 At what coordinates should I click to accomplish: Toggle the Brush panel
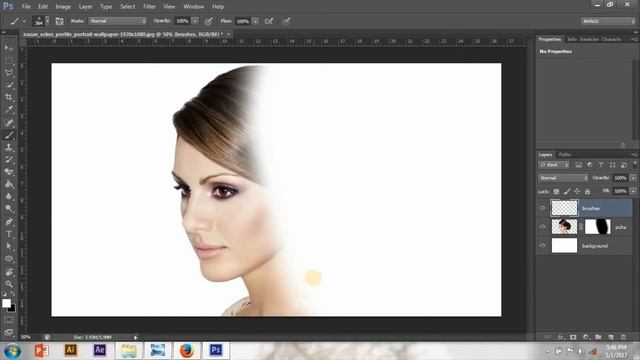pyautogui.click(x=59, y=21)
